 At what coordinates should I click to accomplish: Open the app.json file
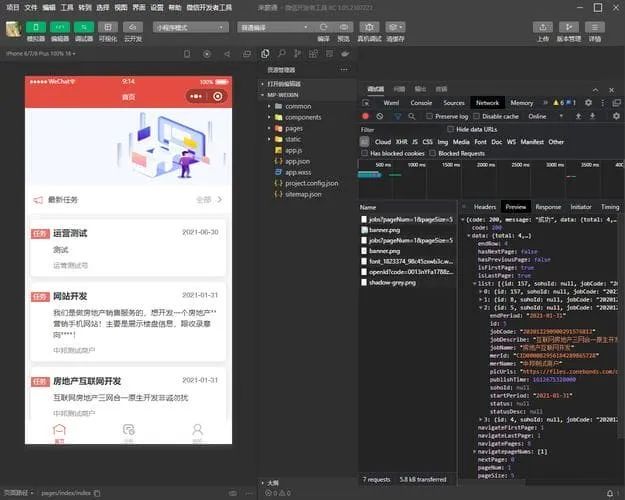click(297, 161)
